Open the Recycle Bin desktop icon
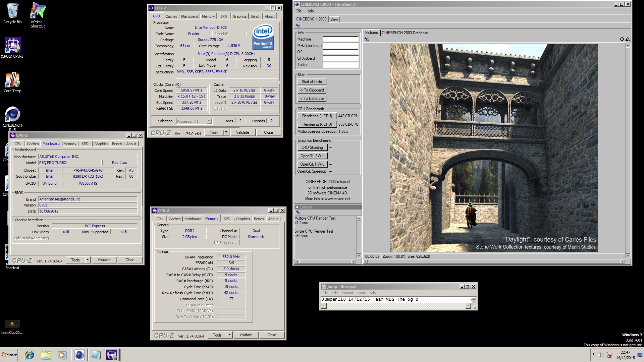 click(12, 13)
